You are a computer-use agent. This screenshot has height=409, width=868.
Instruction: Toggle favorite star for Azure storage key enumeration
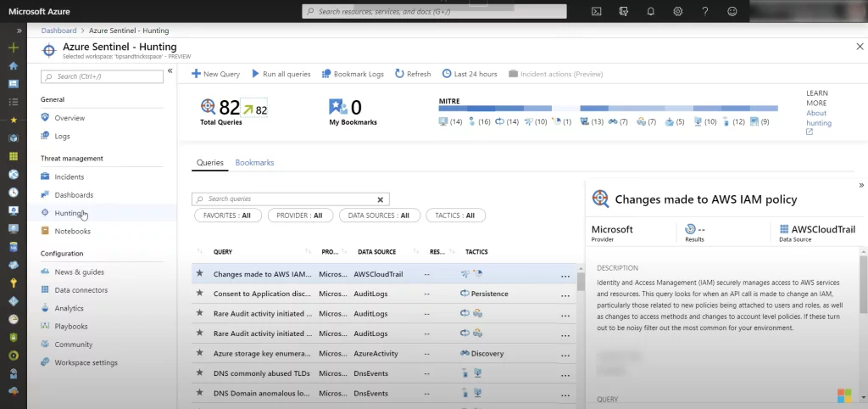[200, 354]
